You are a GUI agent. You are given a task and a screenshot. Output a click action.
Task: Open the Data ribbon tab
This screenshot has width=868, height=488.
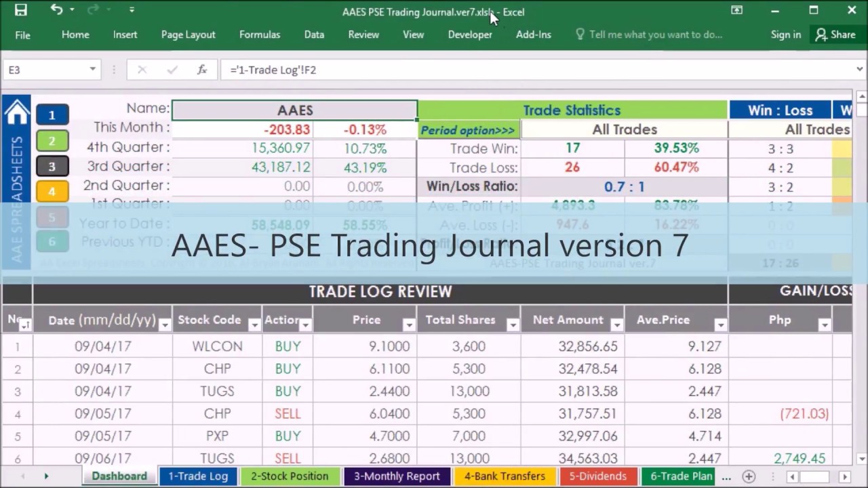[x=314, y=35]
